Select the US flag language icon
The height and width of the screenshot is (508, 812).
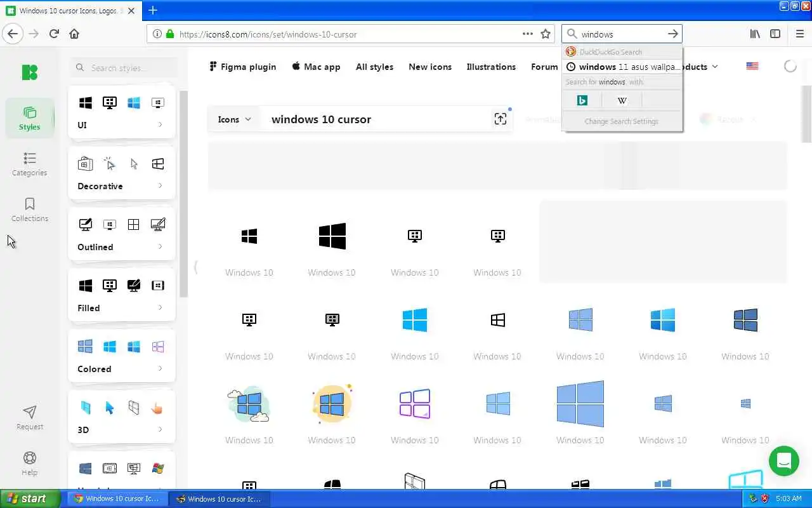tap(752, 66)
